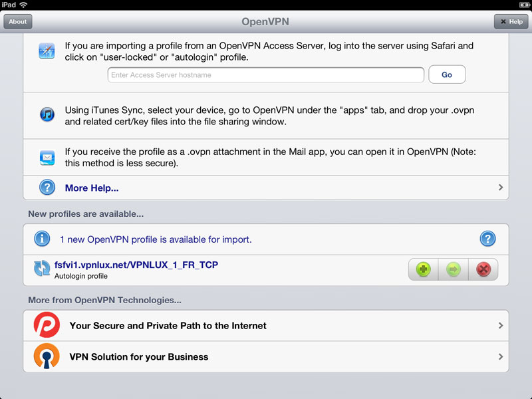
Task: Tap the iTunes music note icon
Action: [47, 114]
